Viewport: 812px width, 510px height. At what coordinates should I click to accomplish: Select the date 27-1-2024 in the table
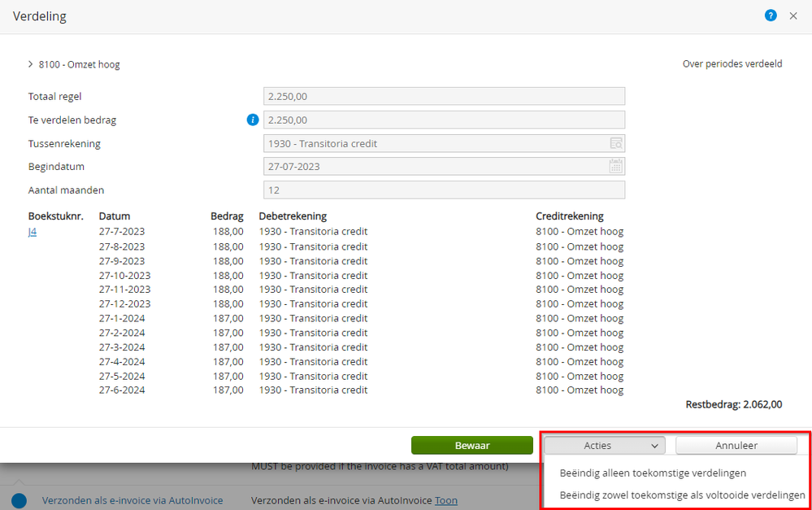122,318
